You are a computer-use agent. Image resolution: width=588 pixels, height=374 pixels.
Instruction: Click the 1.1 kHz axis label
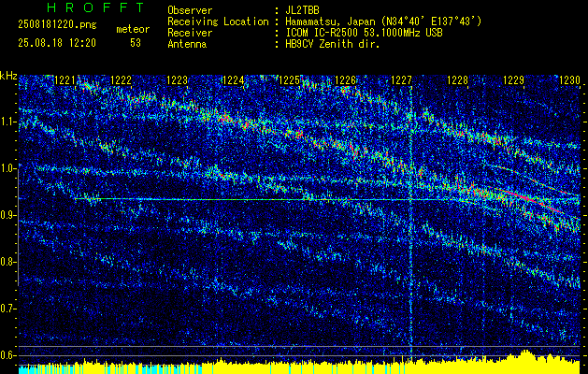pos(8,122)
